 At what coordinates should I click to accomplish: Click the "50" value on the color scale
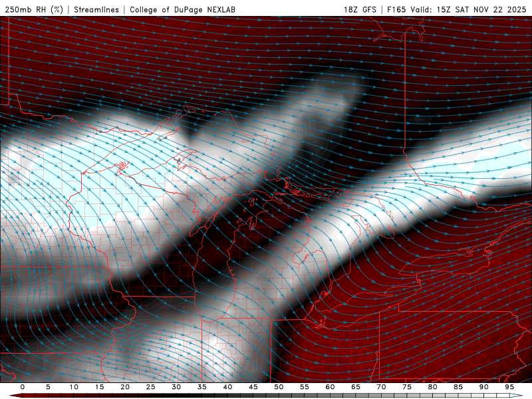[279, 387]
